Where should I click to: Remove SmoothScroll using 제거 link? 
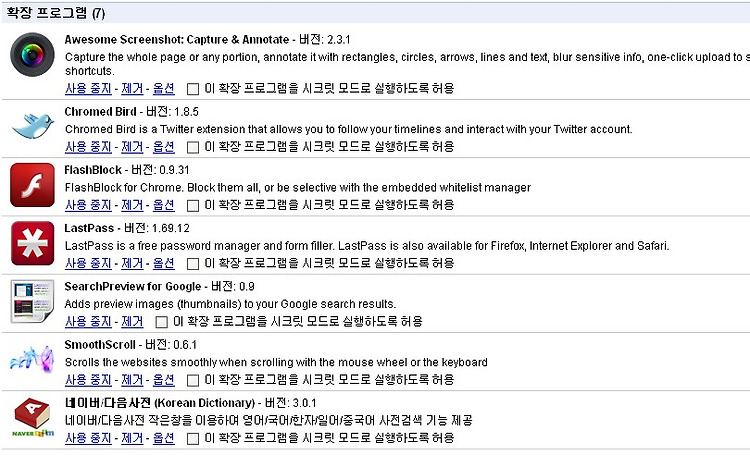tap(132, 380)
